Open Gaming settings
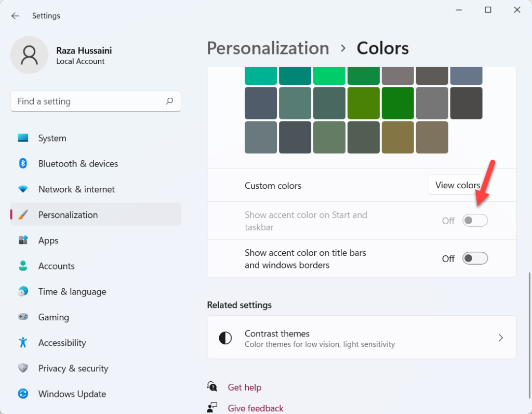 point(54,317)
